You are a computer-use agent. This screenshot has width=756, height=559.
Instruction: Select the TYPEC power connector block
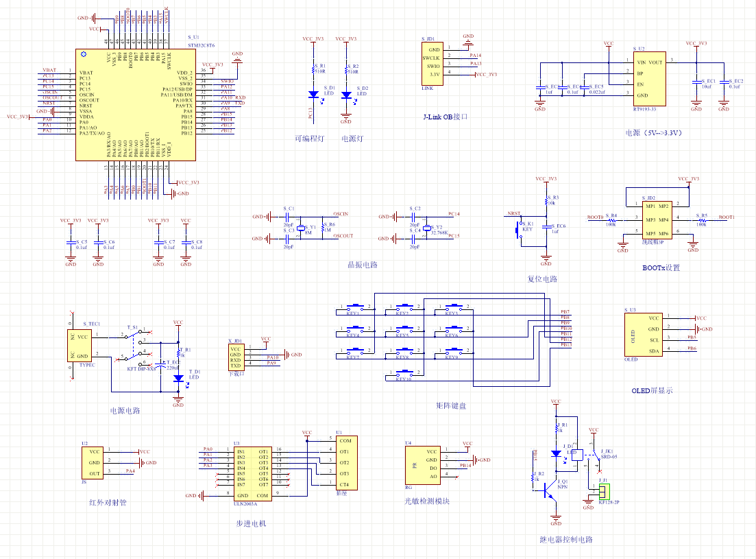[x=86, y=346]
